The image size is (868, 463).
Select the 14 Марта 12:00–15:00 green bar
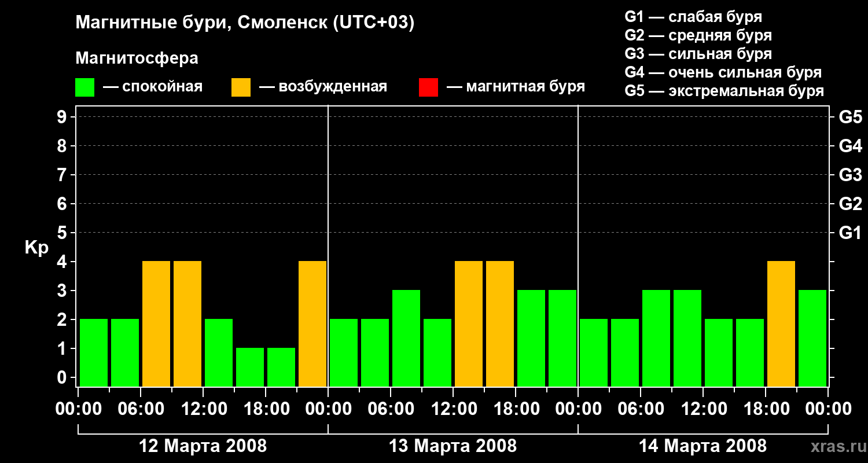click(719, 352)
